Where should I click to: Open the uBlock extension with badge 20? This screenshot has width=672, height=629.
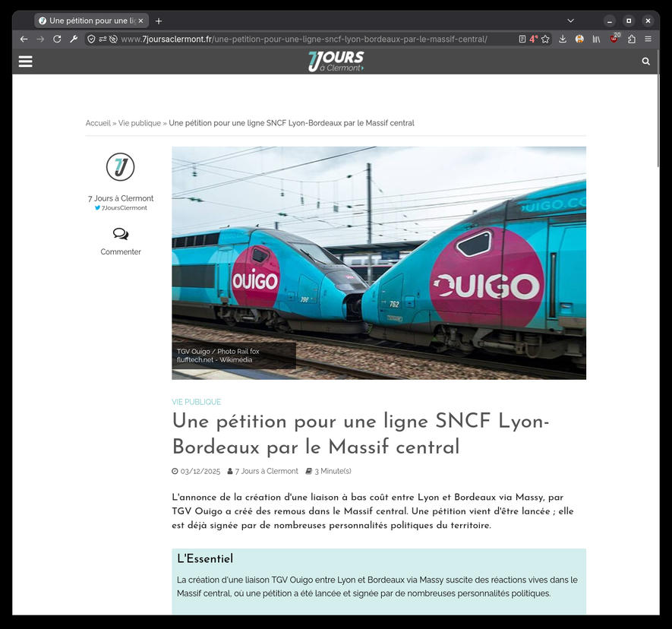(614, 38)
